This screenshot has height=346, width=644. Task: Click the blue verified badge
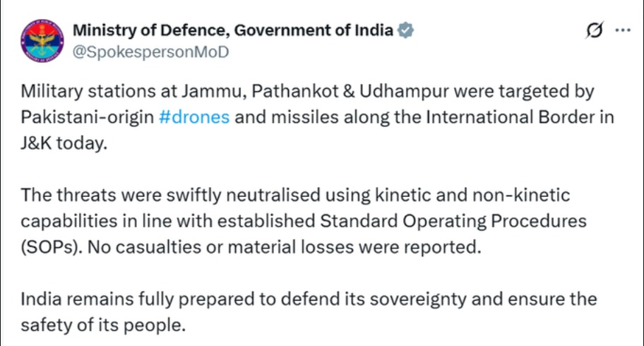point(405,30)
